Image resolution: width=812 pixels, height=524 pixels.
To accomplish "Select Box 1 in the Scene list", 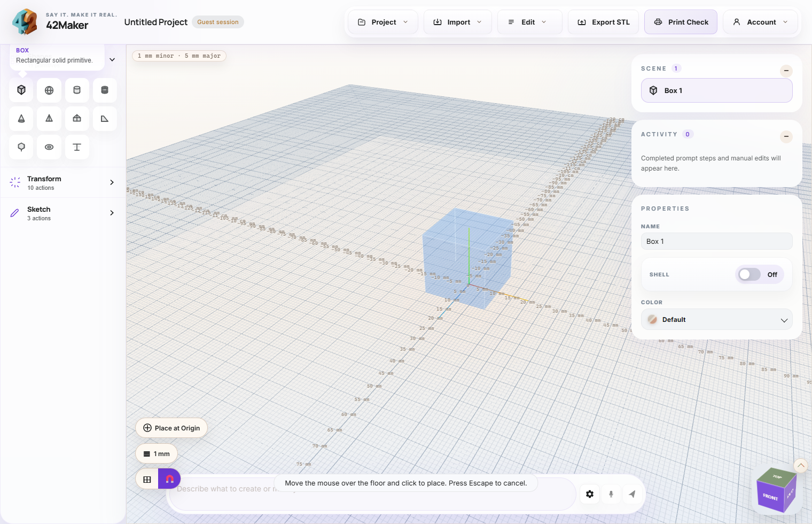I will click(x=716, y=90).
